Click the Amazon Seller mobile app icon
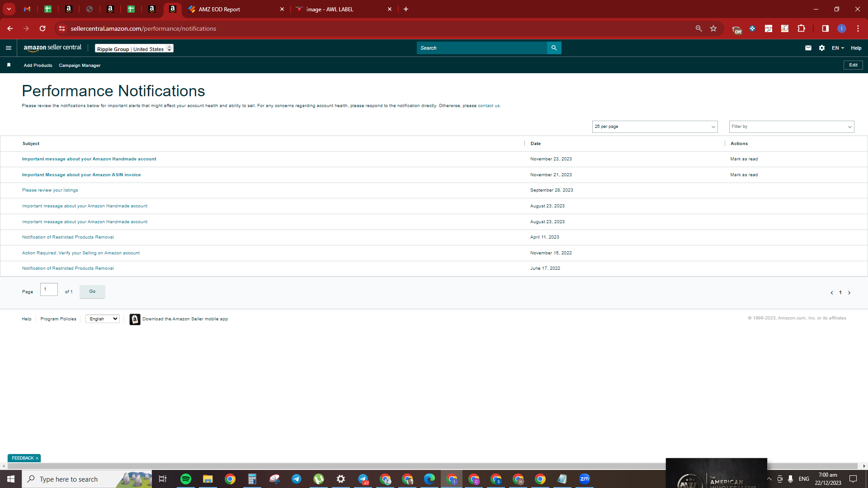The width and height of the screenshot is (868, 488). pos(135,319)
